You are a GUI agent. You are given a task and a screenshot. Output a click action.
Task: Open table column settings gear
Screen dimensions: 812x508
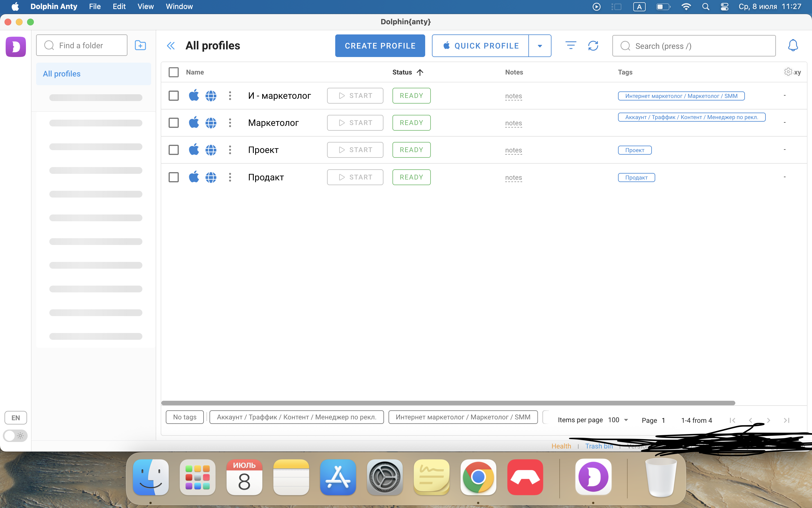pos(788,72)
